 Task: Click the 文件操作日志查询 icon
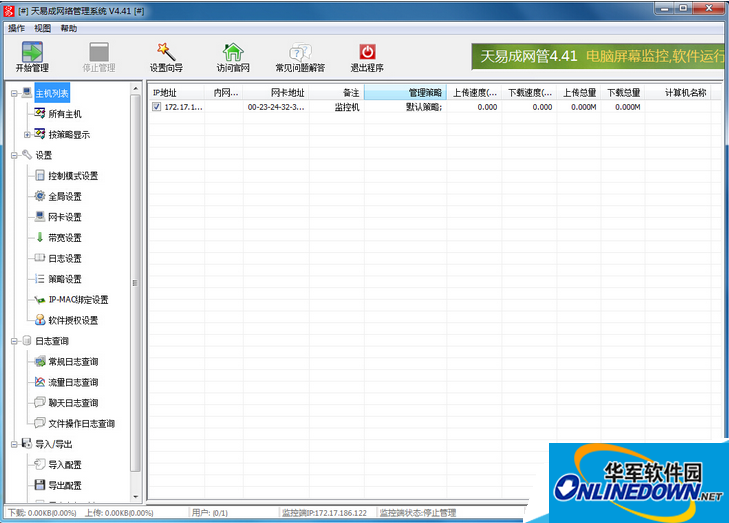click(40, 423)
